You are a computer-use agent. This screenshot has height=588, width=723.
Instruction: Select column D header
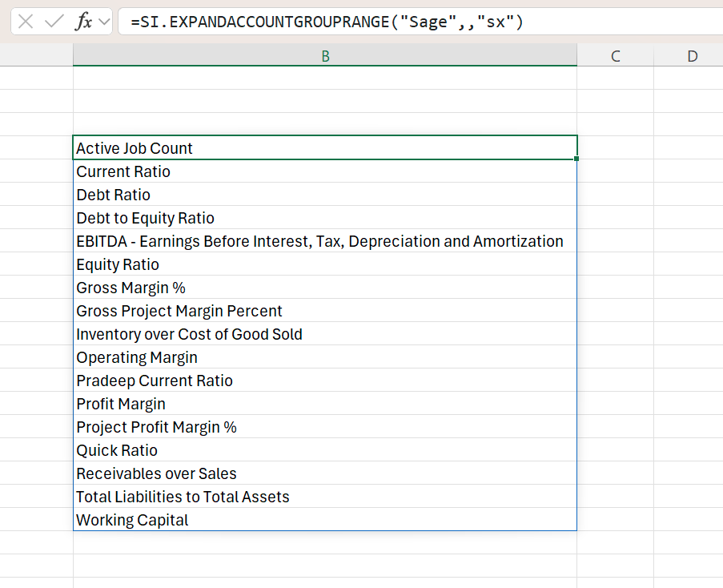(692, 56)
